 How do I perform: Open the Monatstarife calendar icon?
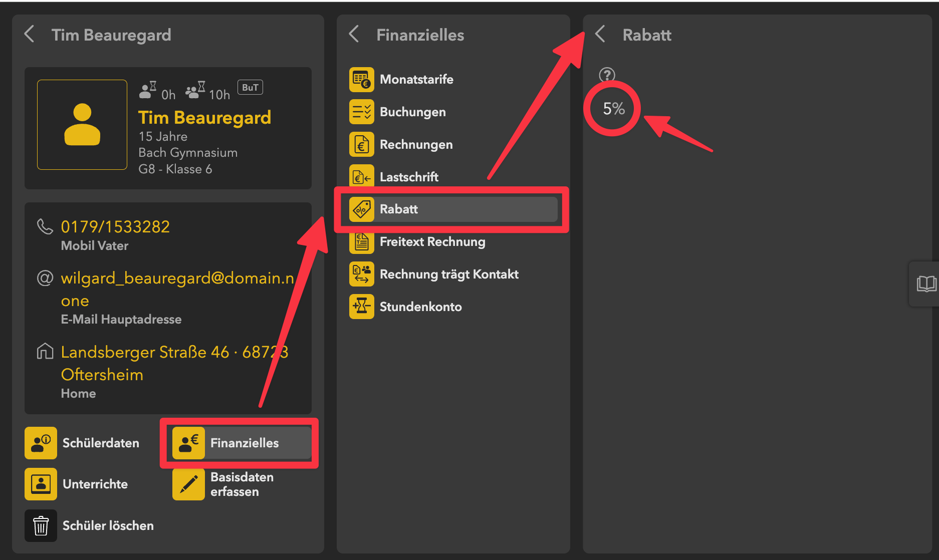click(361, 80)
